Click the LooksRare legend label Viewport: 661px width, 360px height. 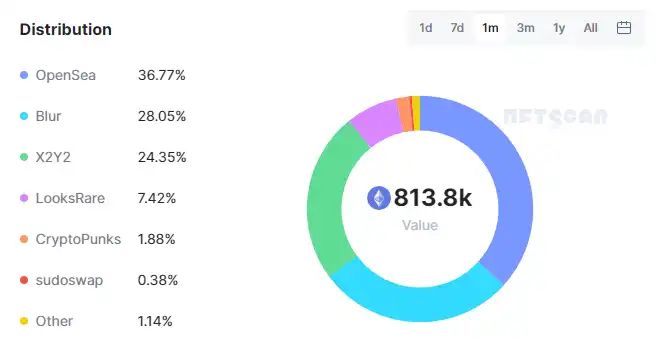(x=70, y=198)
